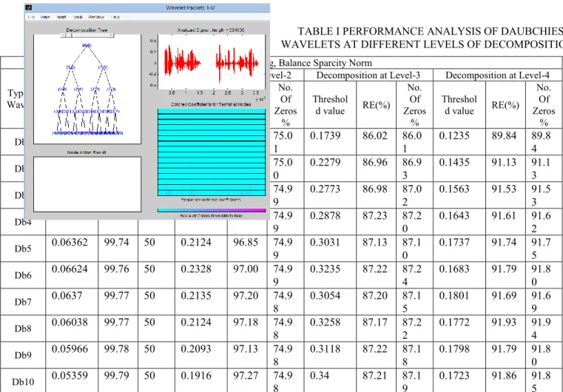Click the Db8 row label

(x=23, y=328)
